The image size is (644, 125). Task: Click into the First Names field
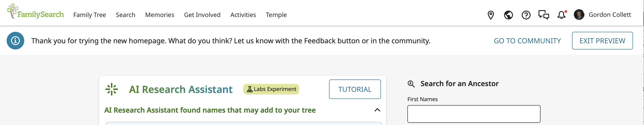click(473, 114)
